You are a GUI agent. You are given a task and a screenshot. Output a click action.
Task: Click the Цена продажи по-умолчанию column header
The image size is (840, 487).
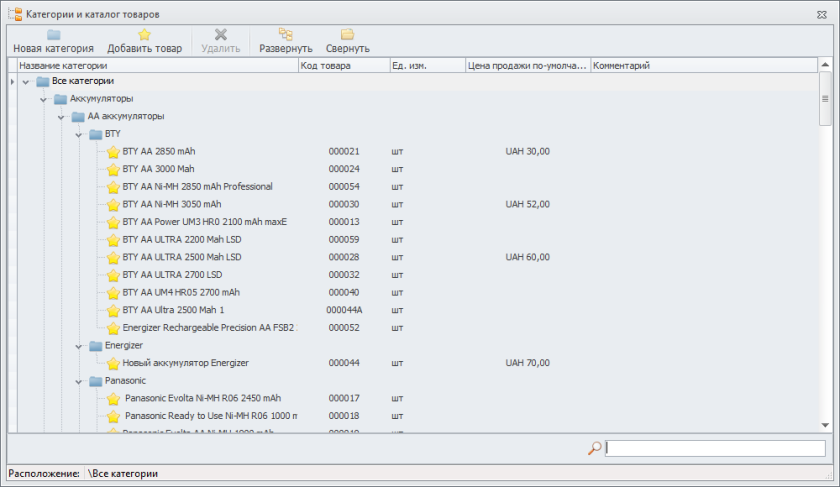tap(527, 66)
